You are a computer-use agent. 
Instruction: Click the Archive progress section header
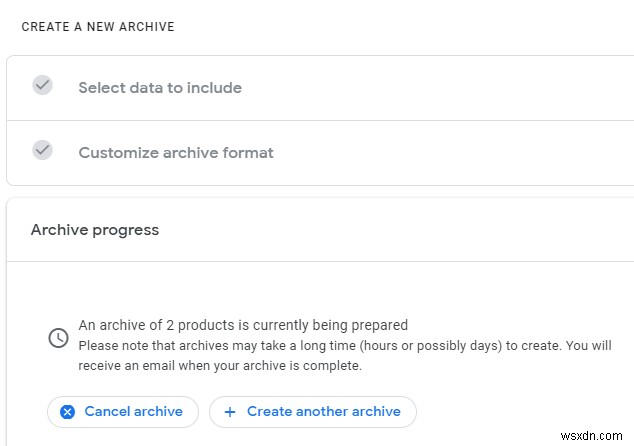tap(95, 230)
